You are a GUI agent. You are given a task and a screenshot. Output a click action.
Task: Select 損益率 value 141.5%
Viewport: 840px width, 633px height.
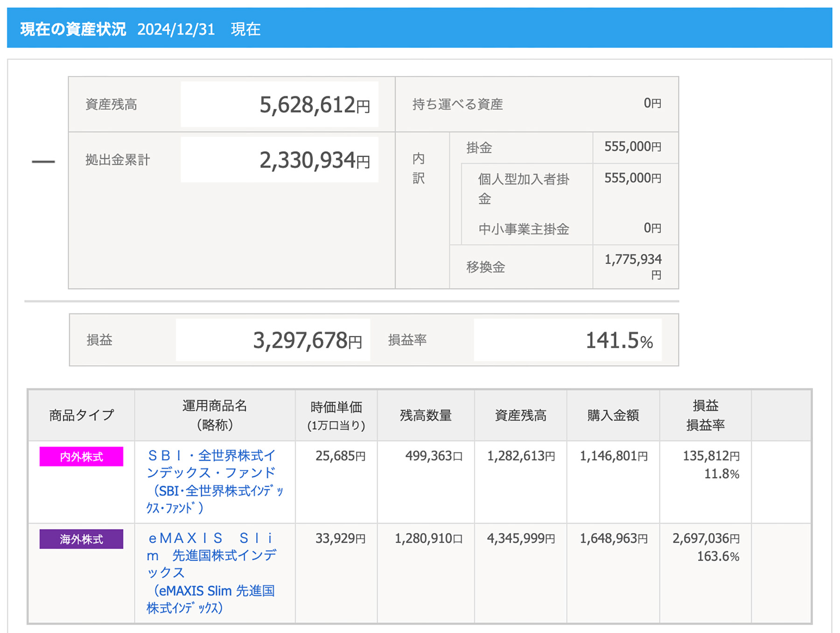619,340
